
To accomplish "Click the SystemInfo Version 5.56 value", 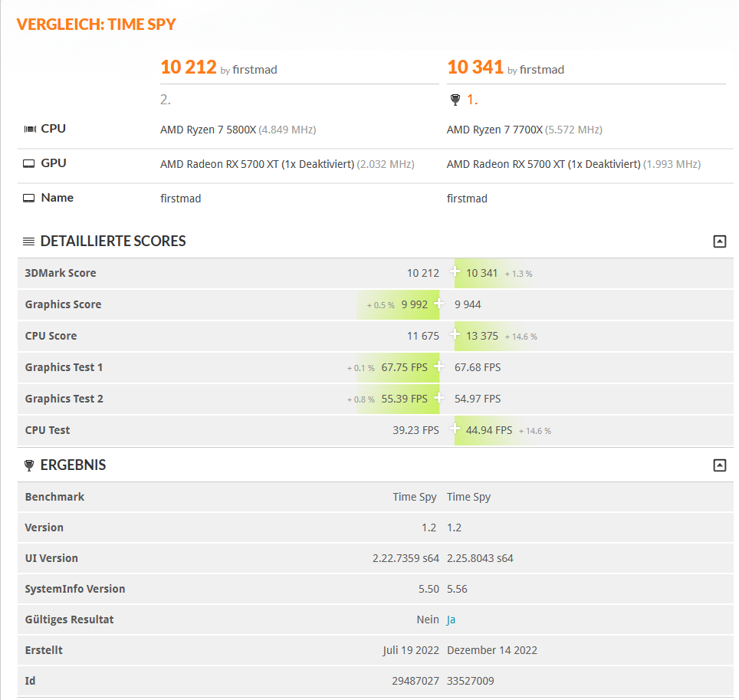I will pyautogui.click(x=457, y=589).
